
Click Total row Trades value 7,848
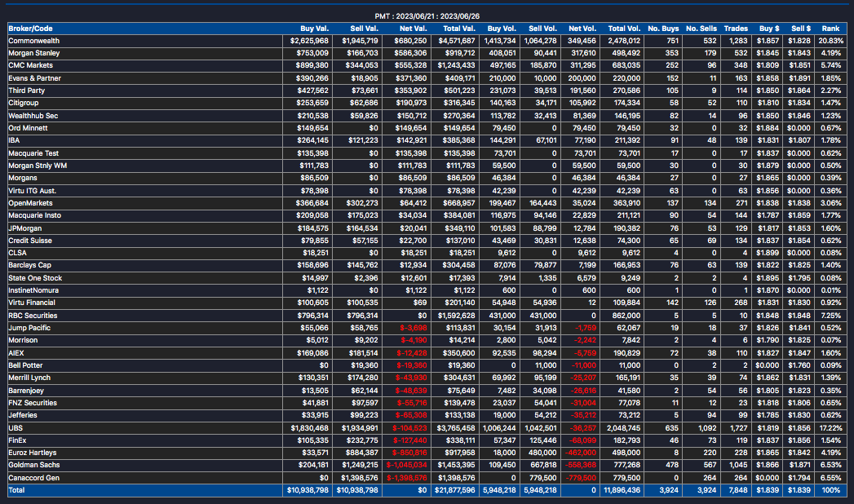[x=737, y=490]
